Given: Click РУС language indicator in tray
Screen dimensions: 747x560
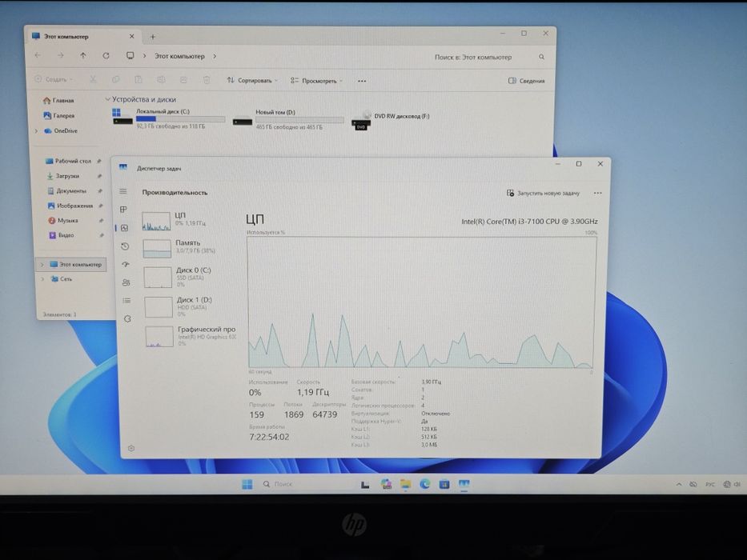Looking at the screenshot, I should [710, 484].
